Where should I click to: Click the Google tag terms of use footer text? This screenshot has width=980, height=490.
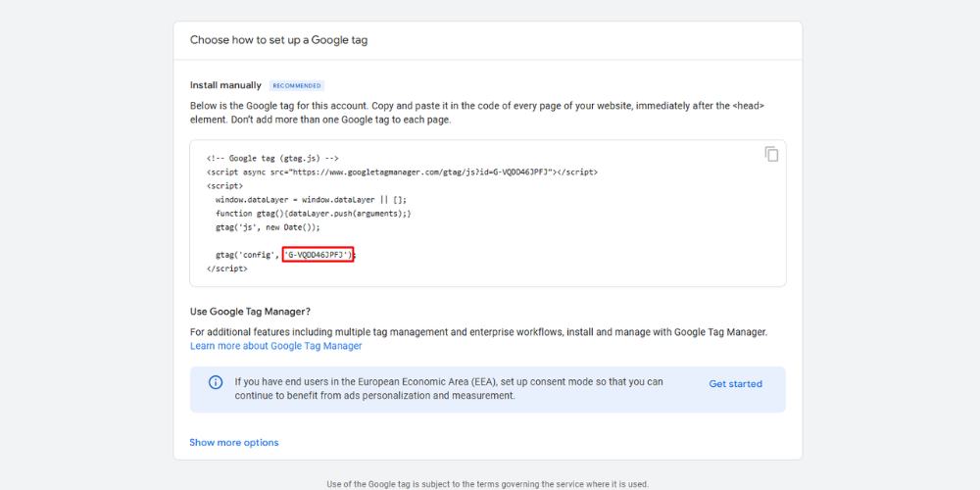coord(487,484)
